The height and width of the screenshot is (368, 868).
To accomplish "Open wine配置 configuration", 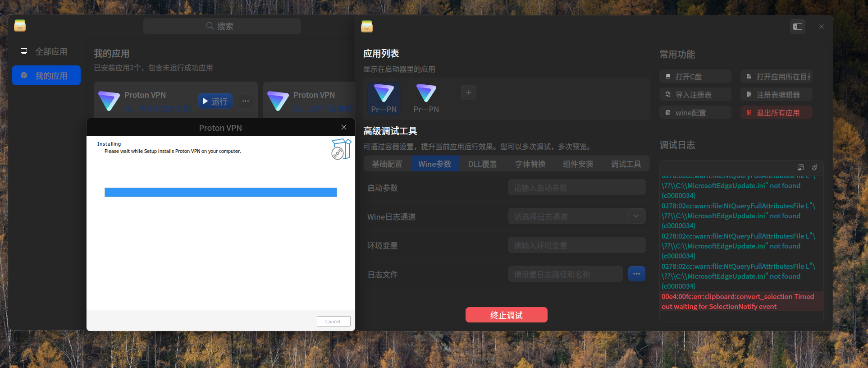I will point(695,113).
